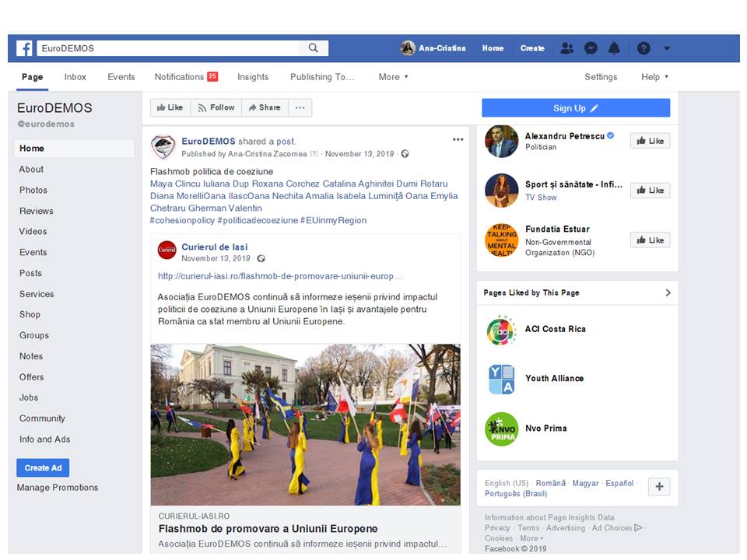Open the flashmob photo thumbnail
747x560 pixels.
305,425
